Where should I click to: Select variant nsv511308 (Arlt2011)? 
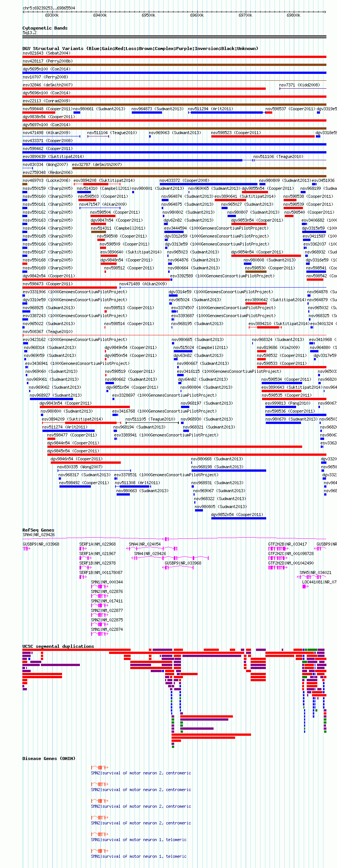(138, 483)
